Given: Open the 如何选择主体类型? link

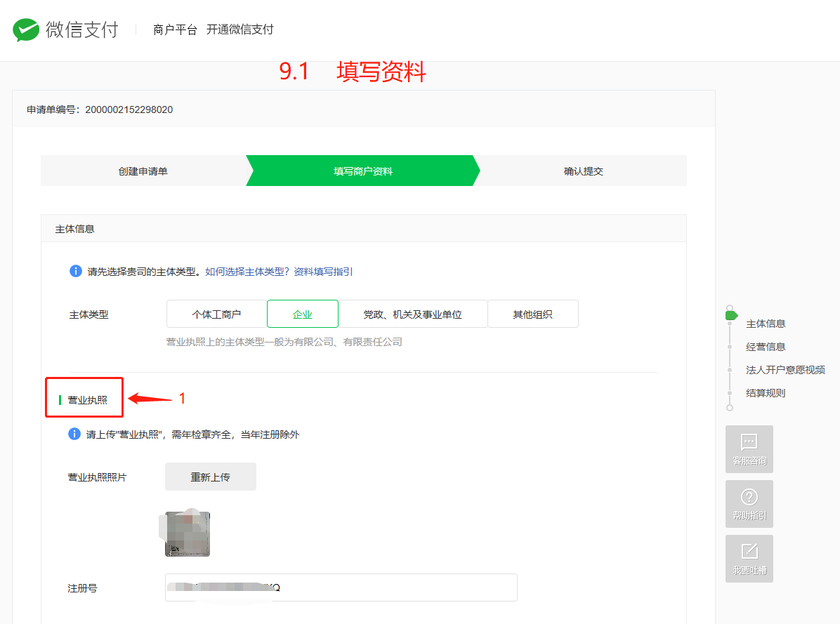Looking at the screenshot, I should tap(247, 272).
